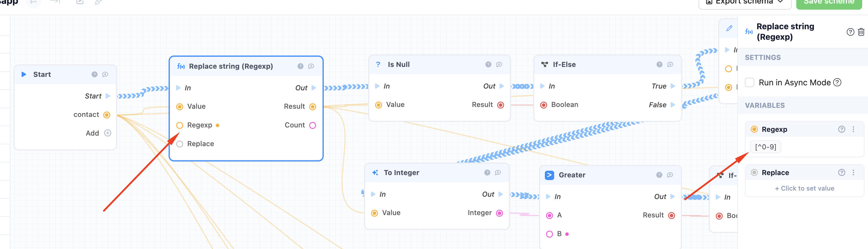868x249 pixels.
Task: Click True output arrow on If-Else
Action: click(673, 86)
